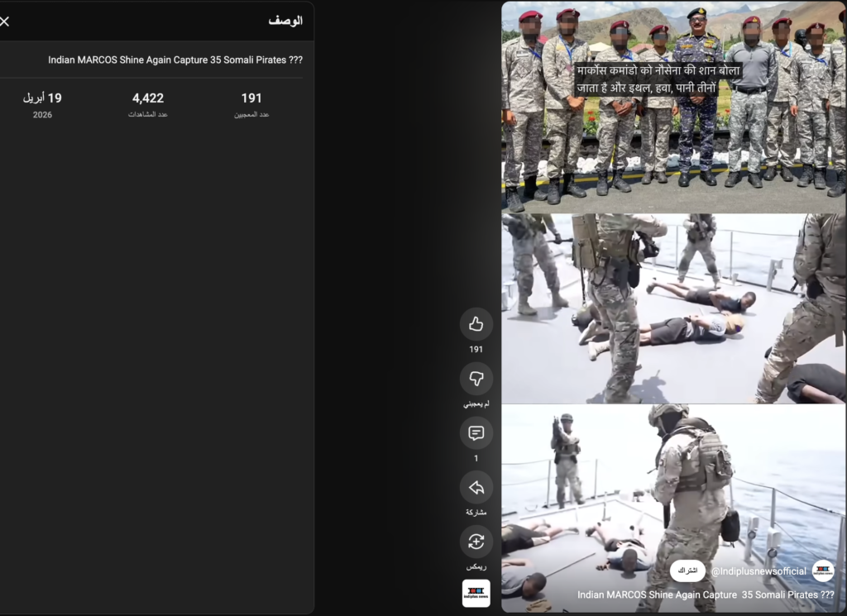Click the round Indiplus channel avatar
847x616 pixels.
(822, 571)
